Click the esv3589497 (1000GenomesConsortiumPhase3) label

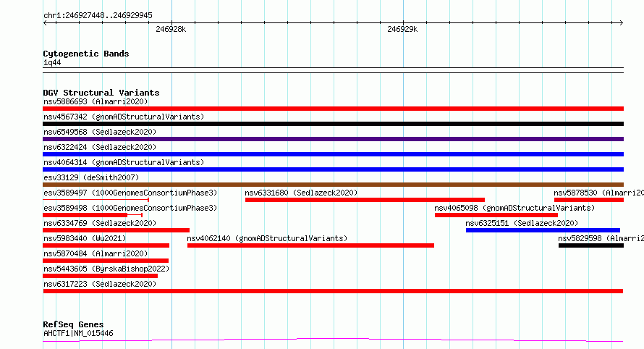(x=130, y=193)
